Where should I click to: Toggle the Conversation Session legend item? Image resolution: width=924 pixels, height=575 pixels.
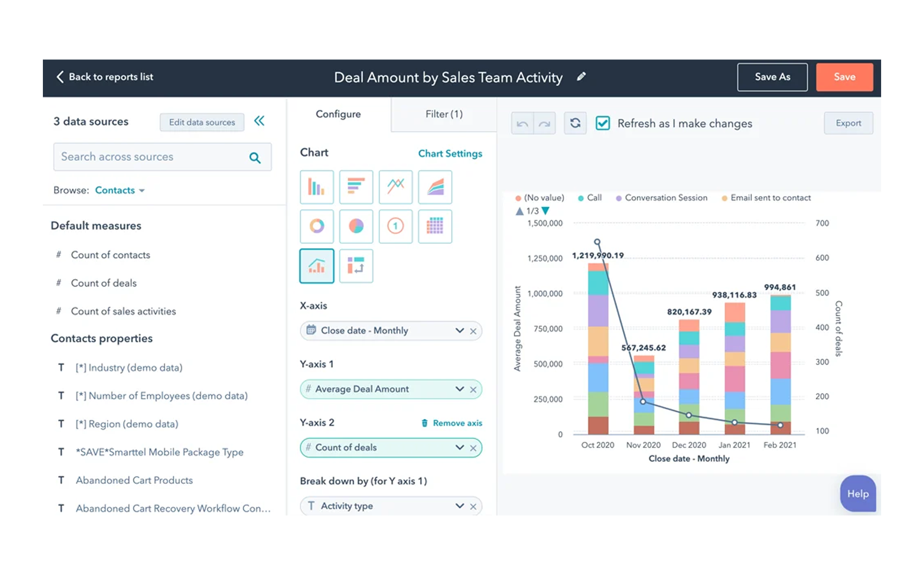[661, 198]
